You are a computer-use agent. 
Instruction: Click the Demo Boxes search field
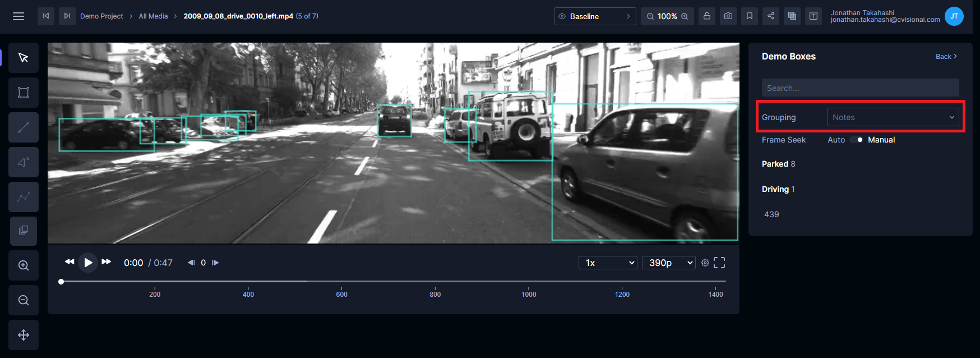tap(860, 88)
